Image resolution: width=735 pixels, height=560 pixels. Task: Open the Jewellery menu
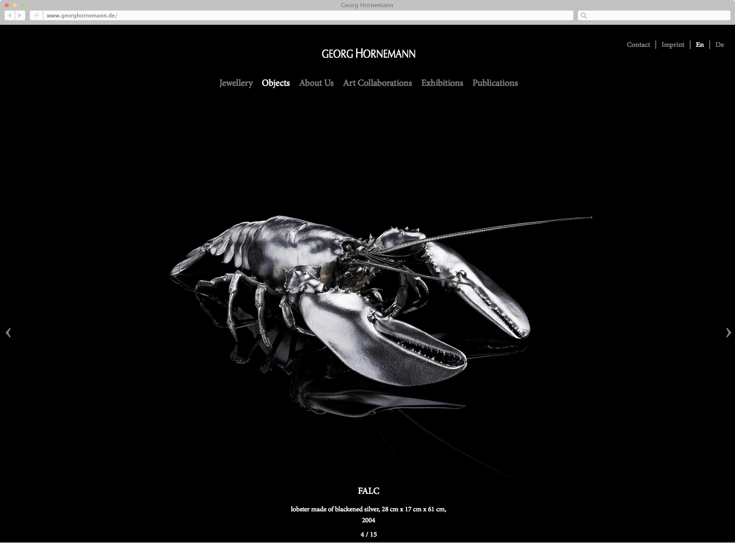(236, 83)
